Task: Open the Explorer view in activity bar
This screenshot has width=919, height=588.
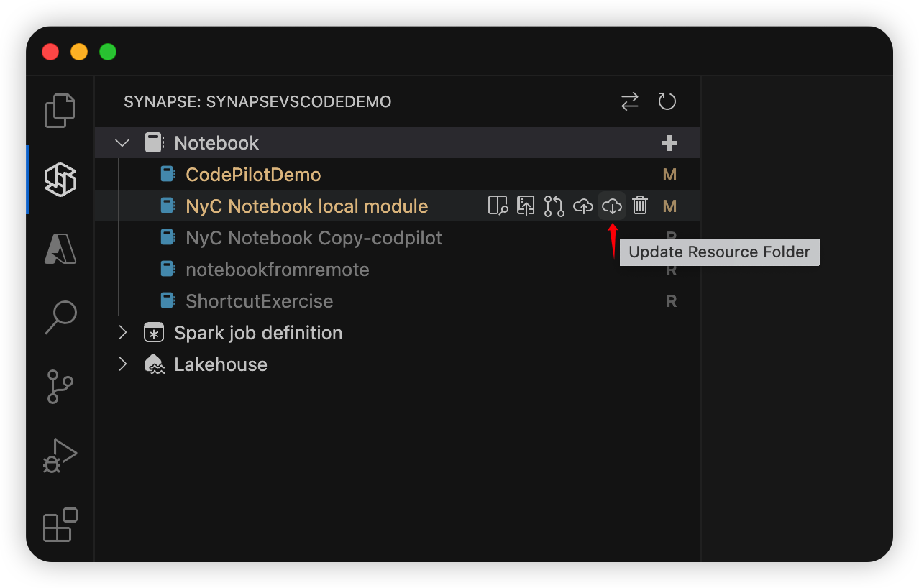Action: [60, 111]
